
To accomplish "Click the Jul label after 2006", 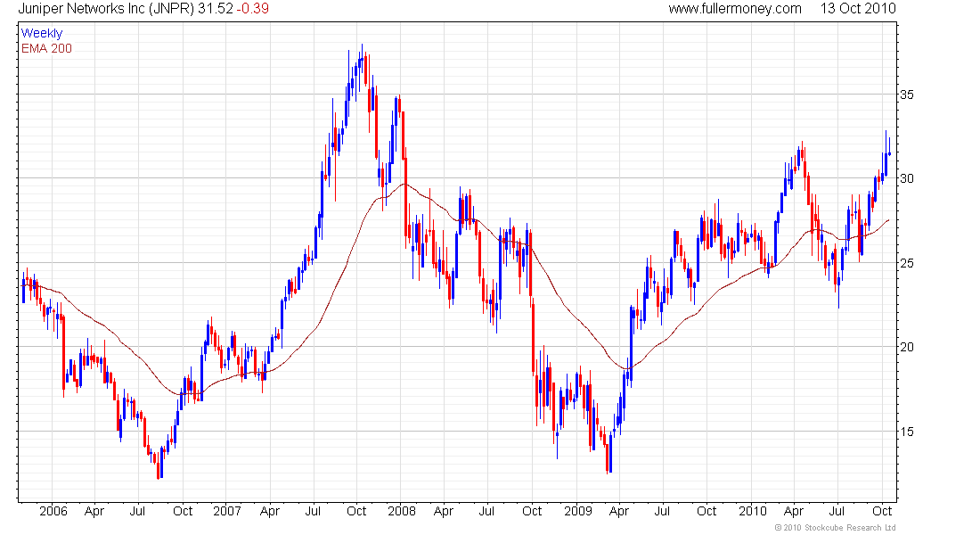I will tap(137, 511).
